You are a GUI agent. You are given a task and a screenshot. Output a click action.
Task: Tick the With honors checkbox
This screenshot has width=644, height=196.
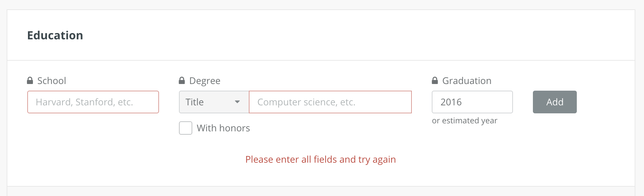(x=186, y=128)
